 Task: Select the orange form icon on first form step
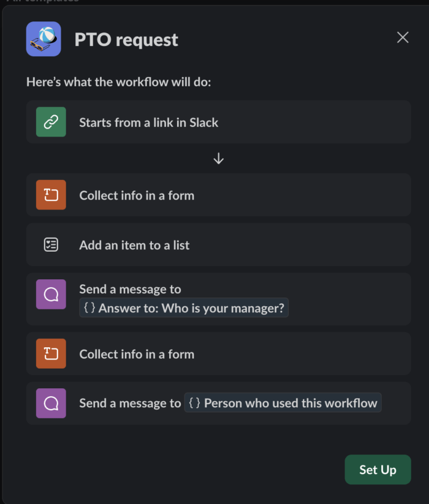click(51, 195)
